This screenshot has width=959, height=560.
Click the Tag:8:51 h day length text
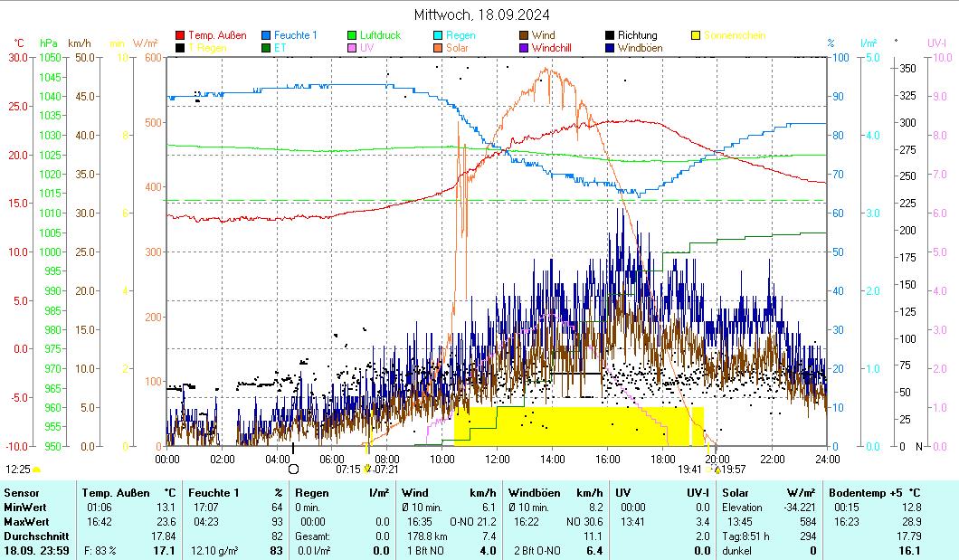click(745, 536)
